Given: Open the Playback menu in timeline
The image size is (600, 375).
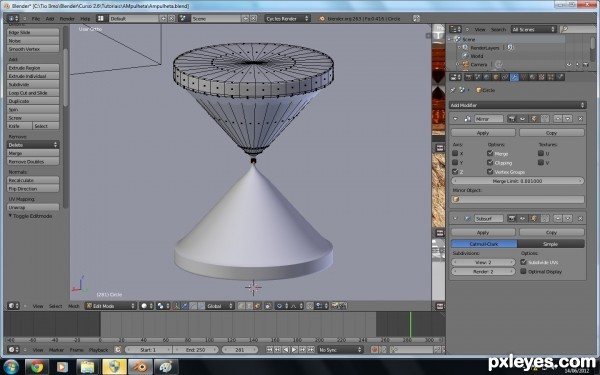Looking at the screenshot, I should pyautogui.click(x=98, y=350).
